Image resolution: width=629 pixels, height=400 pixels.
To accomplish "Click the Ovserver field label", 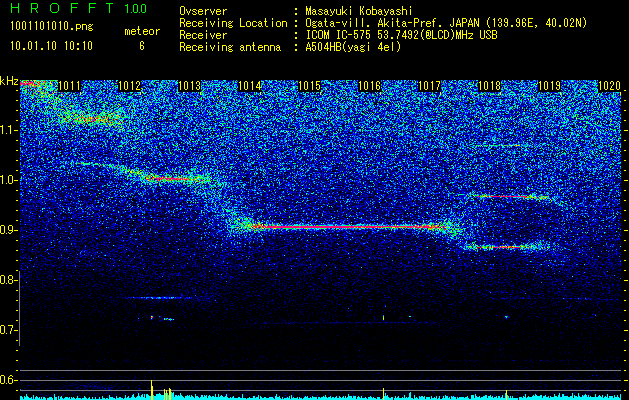I will point(203,11).
